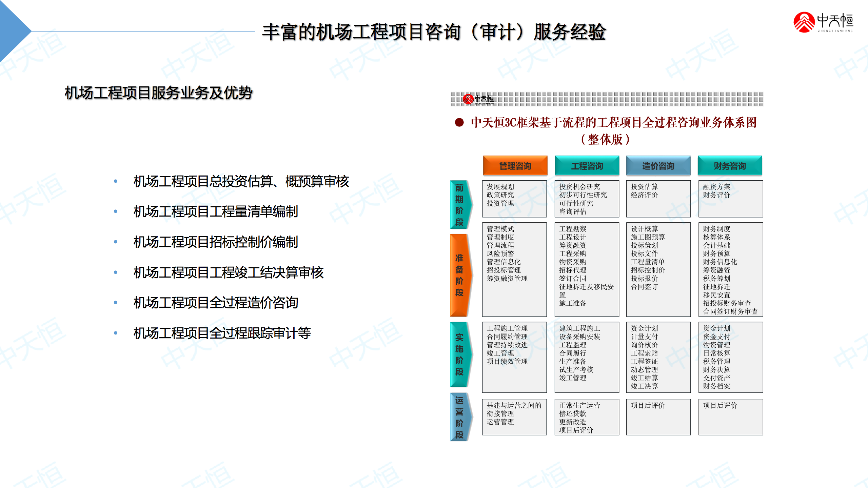The width and height of the screenshot is (868, 488).
Task: Click 更新改造 text
Action: (573, 422)
